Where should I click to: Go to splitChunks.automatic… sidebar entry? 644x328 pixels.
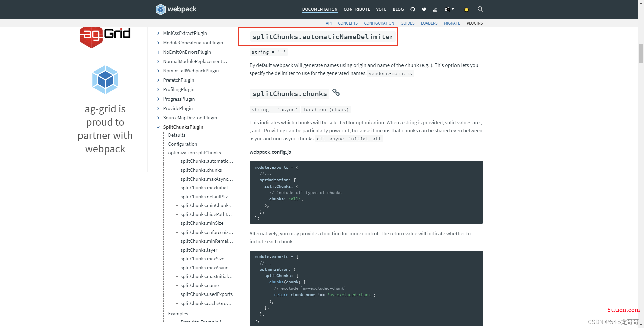click(207, 161)
